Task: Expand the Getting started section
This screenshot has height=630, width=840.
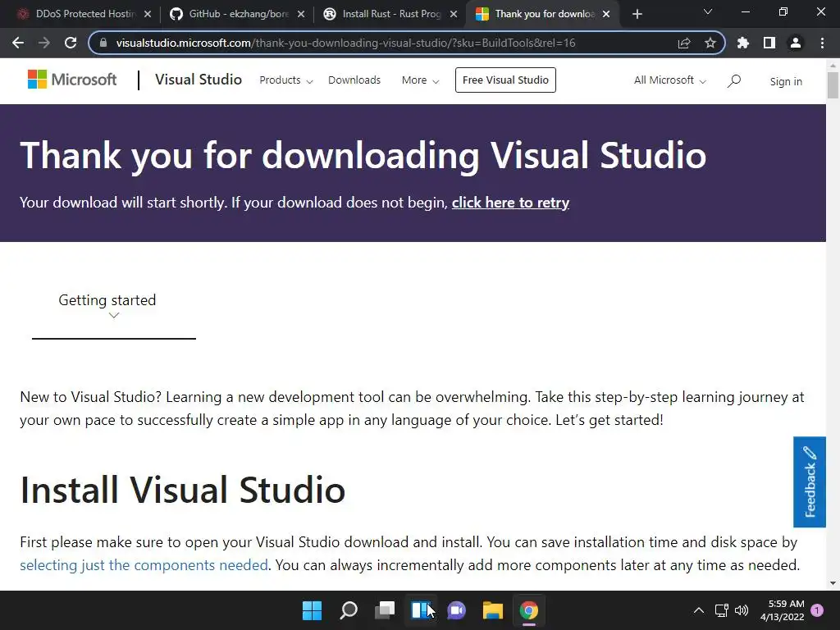Action: point(113,307)
